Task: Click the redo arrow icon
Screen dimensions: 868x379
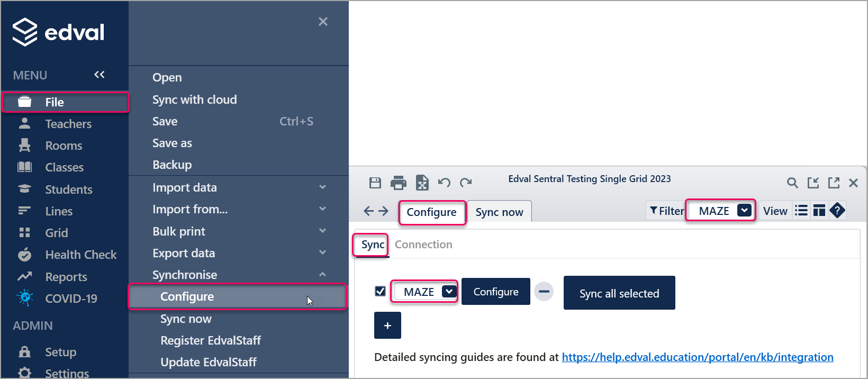Action: [x=466, y=183]
